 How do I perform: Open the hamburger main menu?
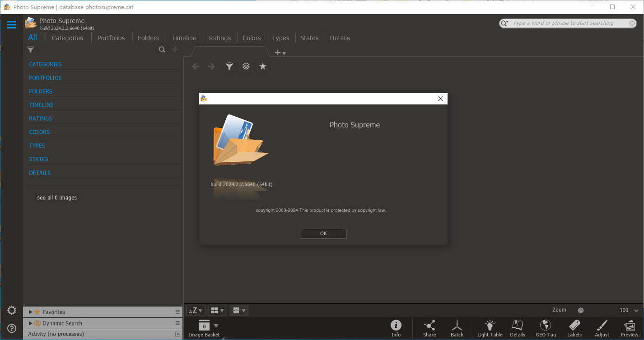tap(12, 24)
